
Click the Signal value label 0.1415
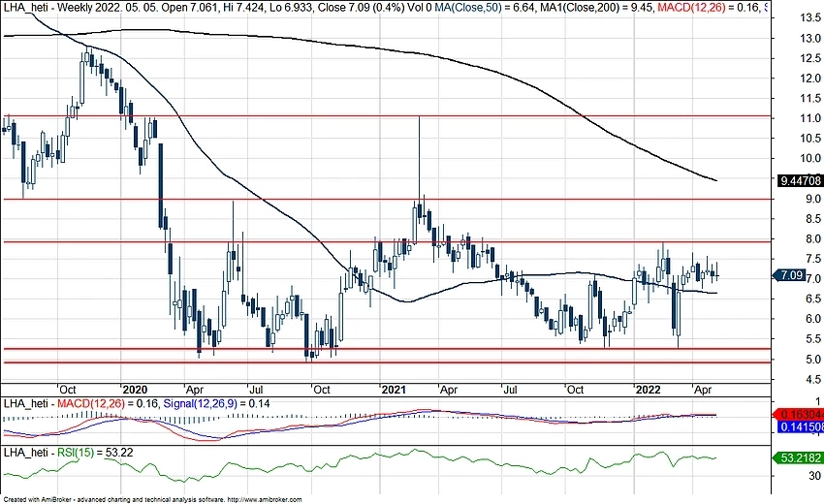pos(800,426)
